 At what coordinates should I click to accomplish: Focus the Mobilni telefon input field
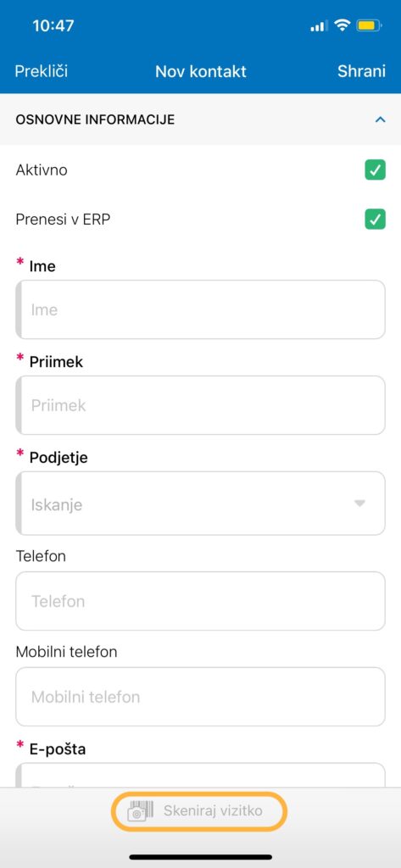pyautogui.click(x=200, y=697)
